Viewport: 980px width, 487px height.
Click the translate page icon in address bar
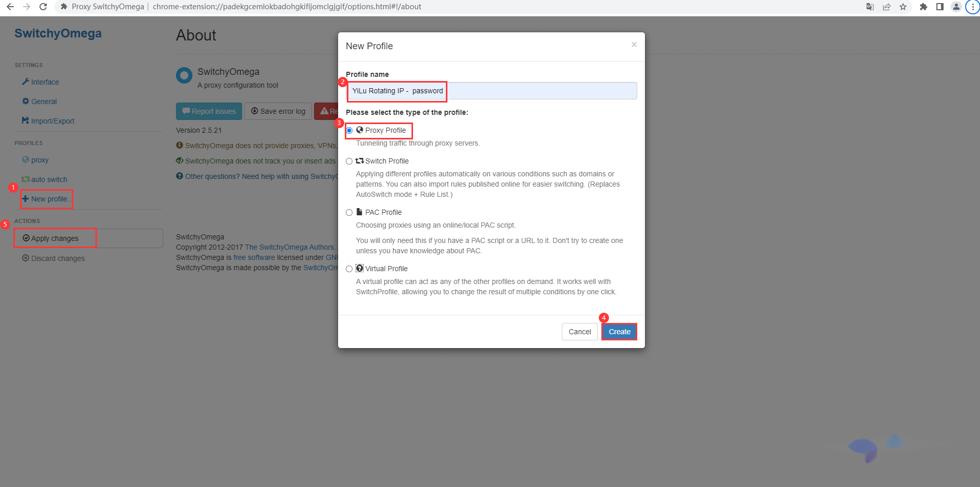point(870,7)
